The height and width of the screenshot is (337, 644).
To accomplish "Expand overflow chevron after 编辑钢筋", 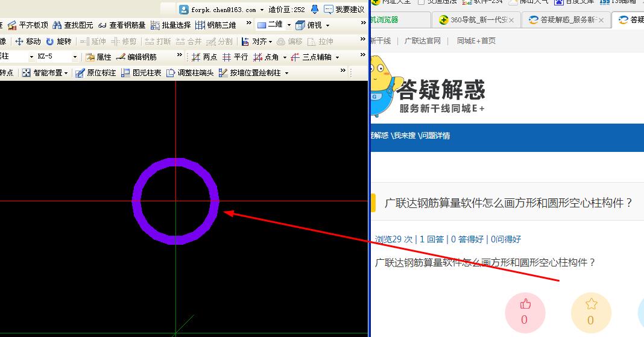I will pos(180,55).
